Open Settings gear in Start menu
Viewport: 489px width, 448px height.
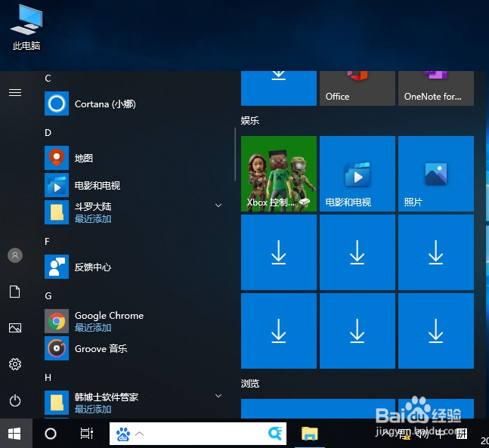(15, 364)
